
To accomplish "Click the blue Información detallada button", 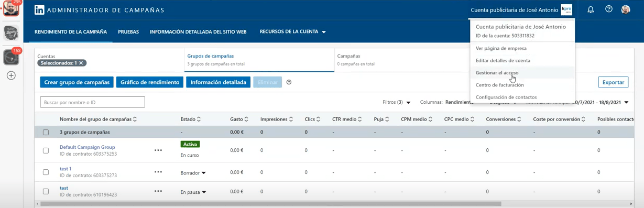I will (x=218, y=82).
